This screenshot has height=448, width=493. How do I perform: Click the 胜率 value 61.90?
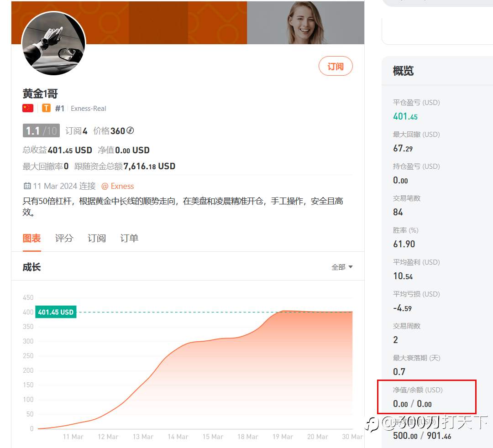[x=404, y=244]
